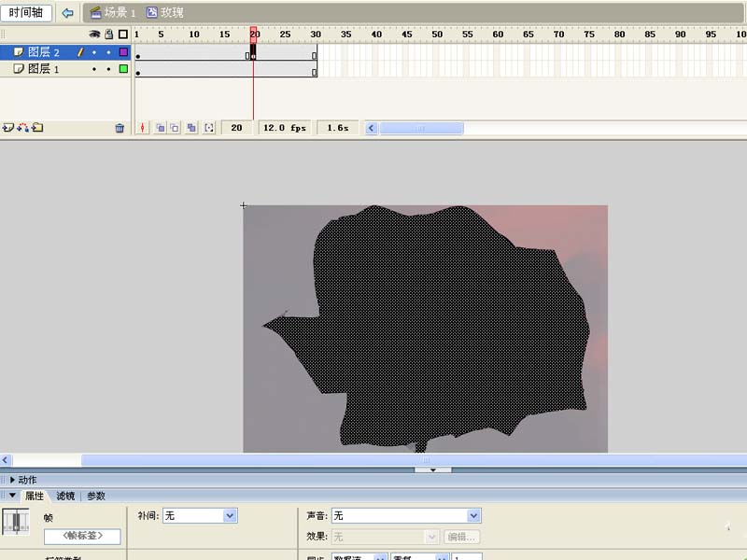Click the Insert Layer Folder icon
The height and width of the screenshot is (560, 747).
click(x=37, y=128)
